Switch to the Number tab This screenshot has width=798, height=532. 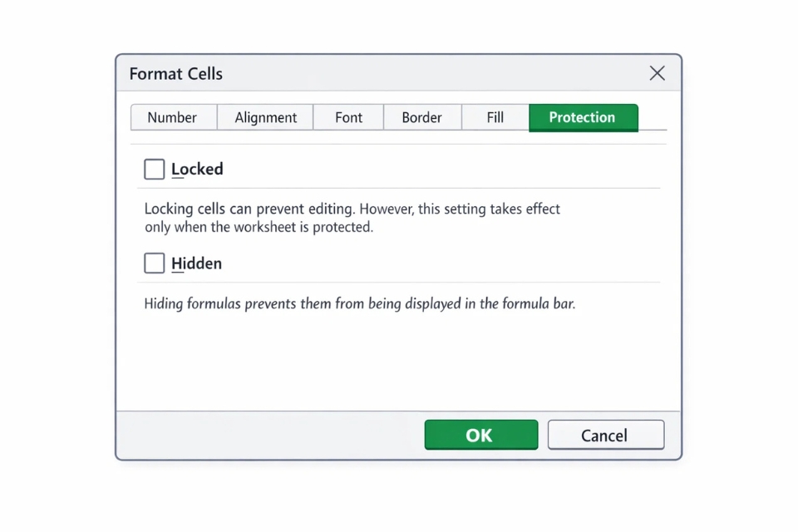point(172,117)
